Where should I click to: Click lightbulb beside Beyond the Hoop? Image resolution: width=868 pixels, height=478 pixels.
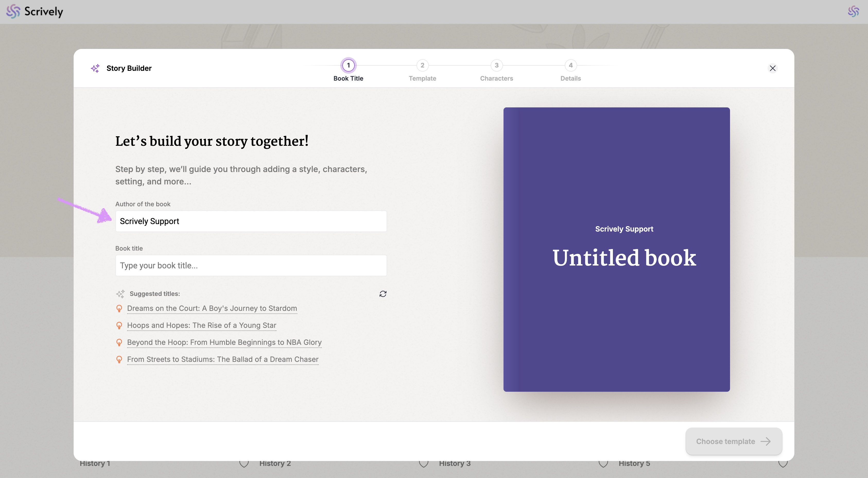[119, 343]
